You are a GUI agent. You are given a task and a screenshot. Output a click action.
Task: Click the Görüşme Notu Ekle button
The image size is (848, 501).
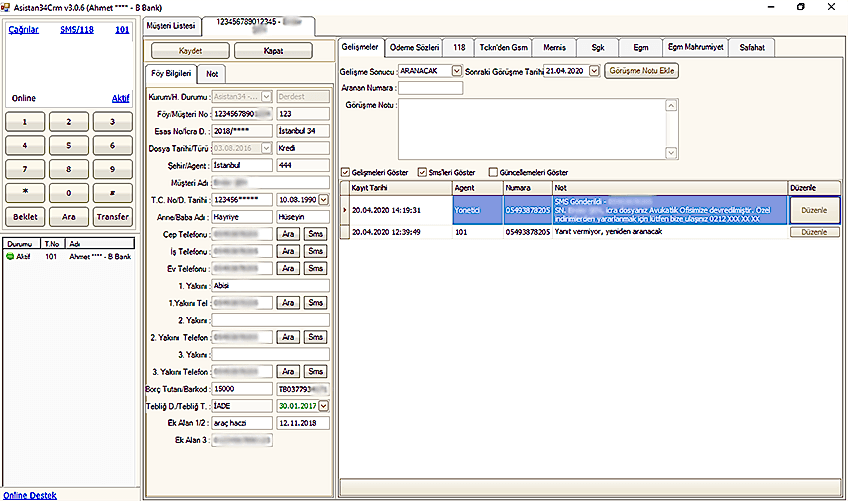(643, 71)
